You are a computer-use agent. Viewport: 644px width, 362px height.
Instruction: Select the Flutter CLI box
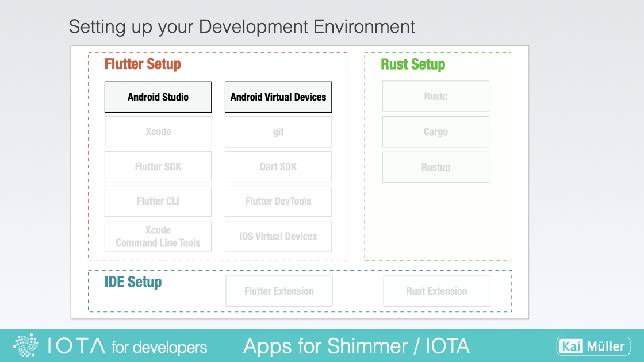pos(158,201)
